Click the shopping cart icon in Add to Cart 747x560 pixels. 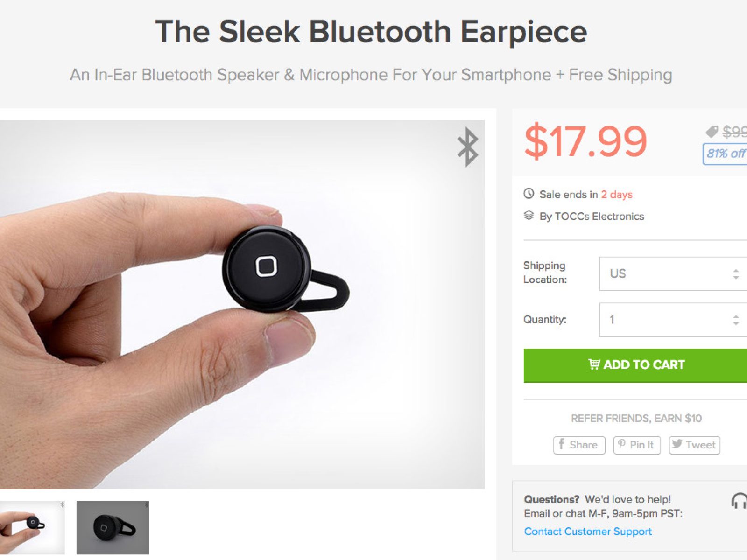point(594,364)
